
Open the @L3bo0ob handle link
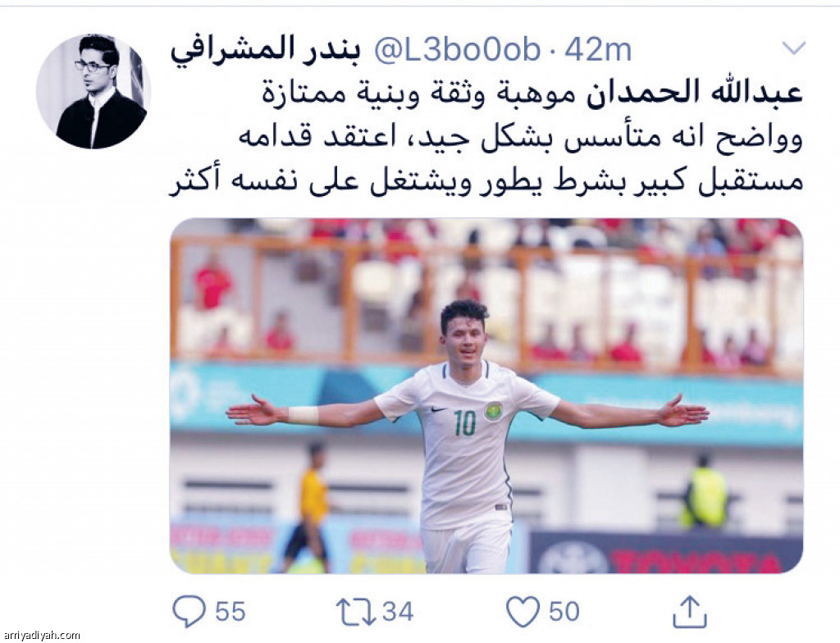[x=457, y=49]
